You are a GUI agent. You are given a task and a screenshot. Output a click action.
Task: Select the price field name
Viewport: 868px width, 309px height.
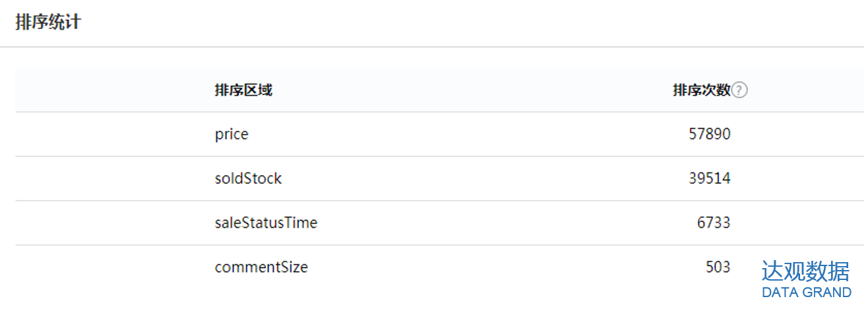pos(232,135)
